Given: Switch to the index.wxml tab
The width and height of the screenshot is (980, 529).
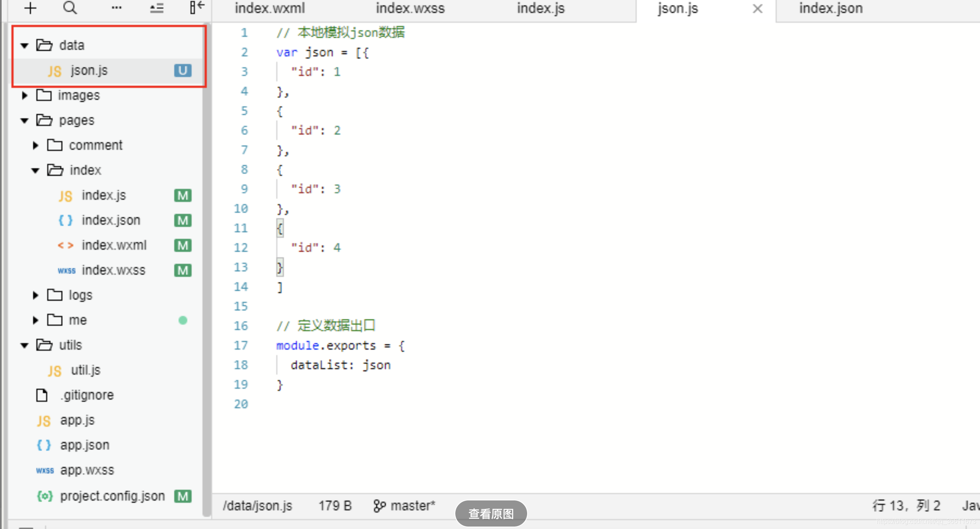Looking at the screenshot, I should [x=270, y=9].
